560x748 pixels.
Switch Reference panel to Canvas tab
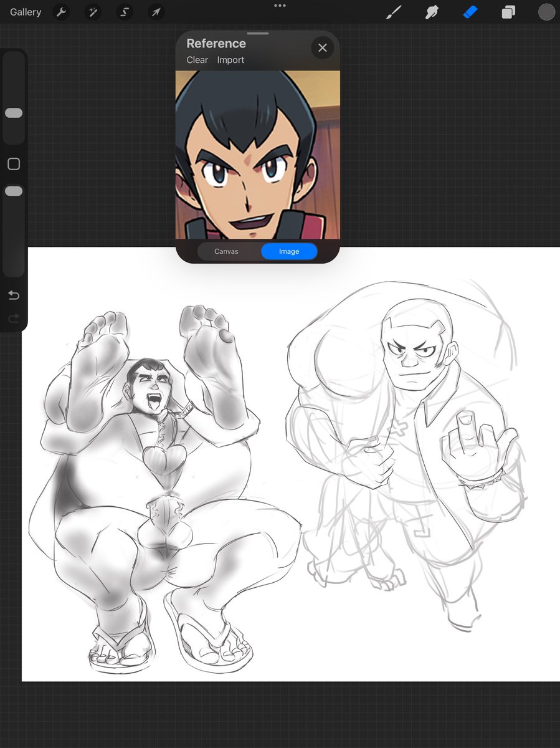click(226, 251)
